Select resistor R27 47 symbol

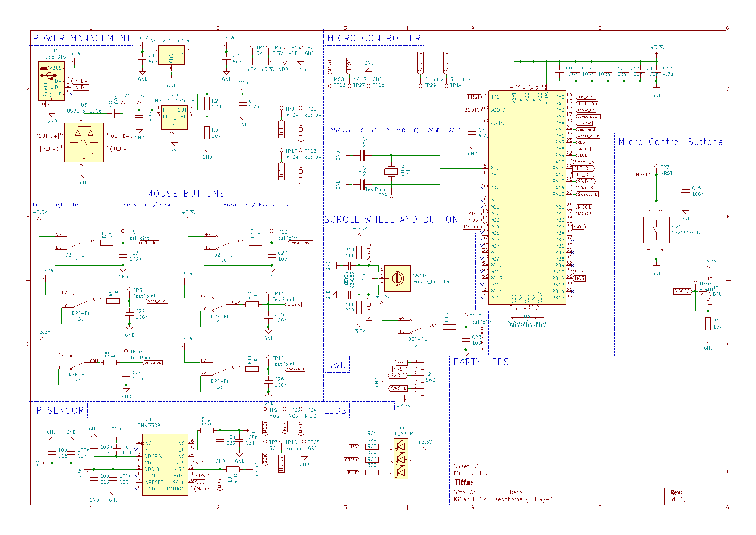click(207, 430)
